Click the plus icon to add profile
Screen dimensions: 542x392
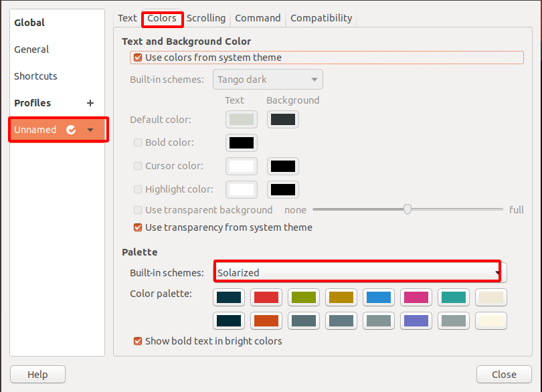coord(90,103)
